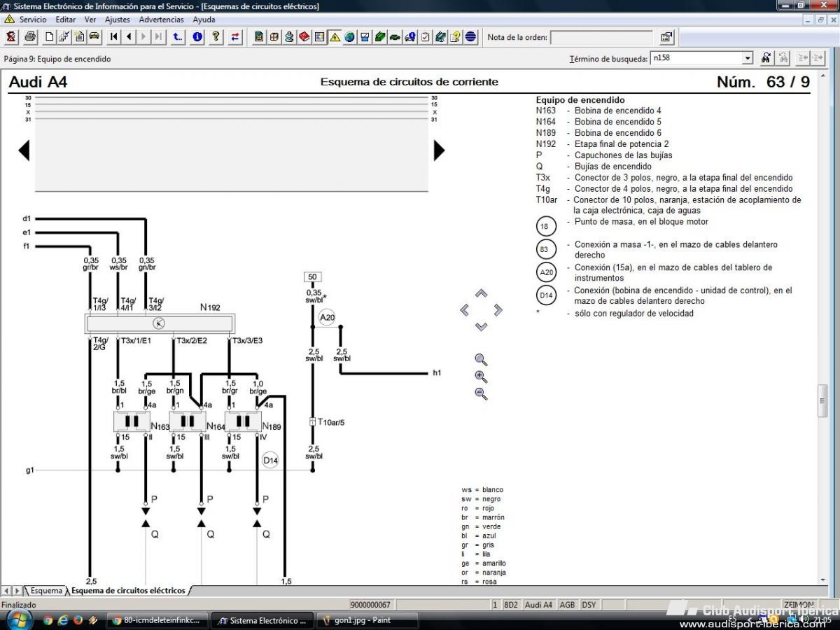This screenshot has width=840, height=630.
Task: Click the vertical scrollbar thumb
Action: coord(822,401)
